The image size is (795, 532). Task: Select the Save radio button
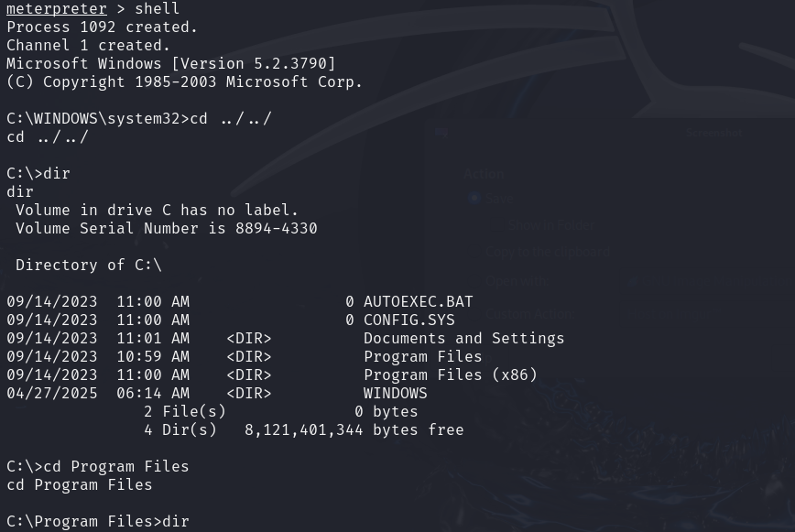pos(474,199)
